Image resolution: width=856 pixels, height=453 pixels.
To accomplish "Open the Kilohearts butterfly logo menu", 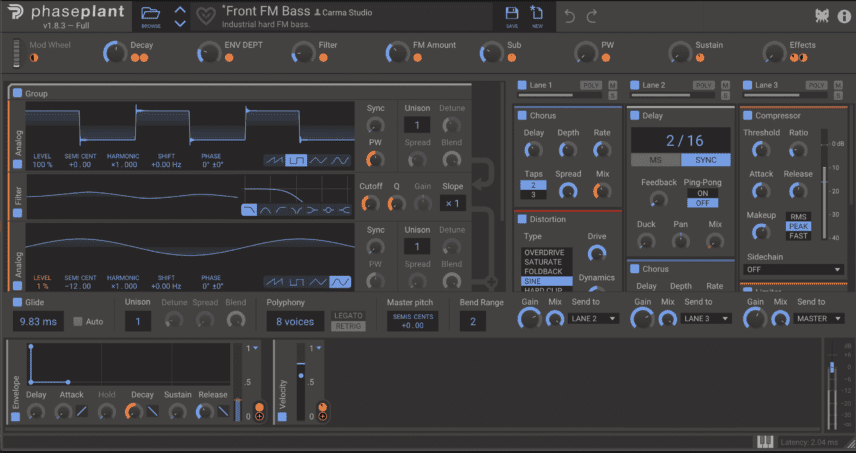I will pos(822,16).
